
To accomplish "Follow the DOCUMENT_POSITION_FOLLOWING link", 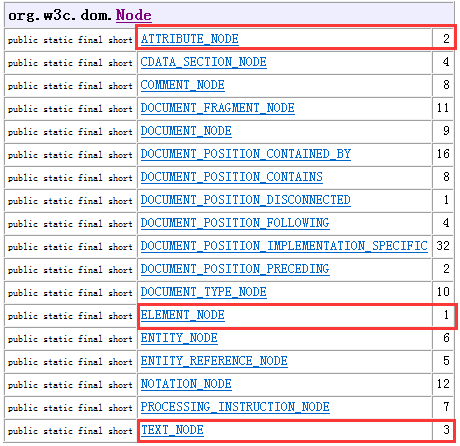I will pyautogui.click(x=235, y=223).
